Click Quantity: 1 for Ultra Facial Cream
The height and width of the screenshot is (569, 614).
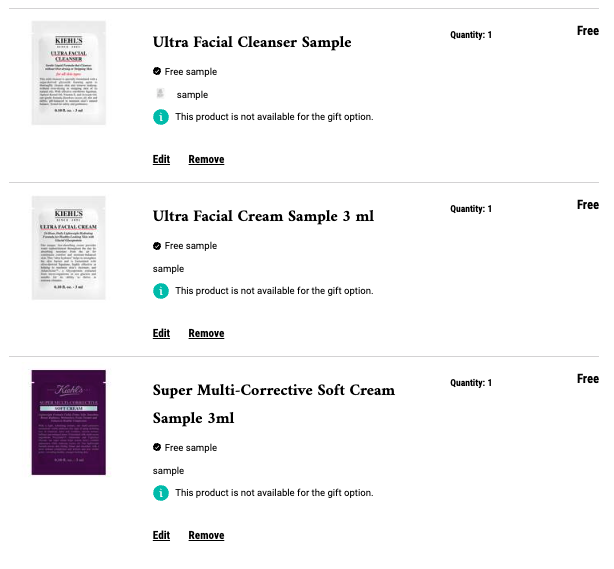point(471,209)
